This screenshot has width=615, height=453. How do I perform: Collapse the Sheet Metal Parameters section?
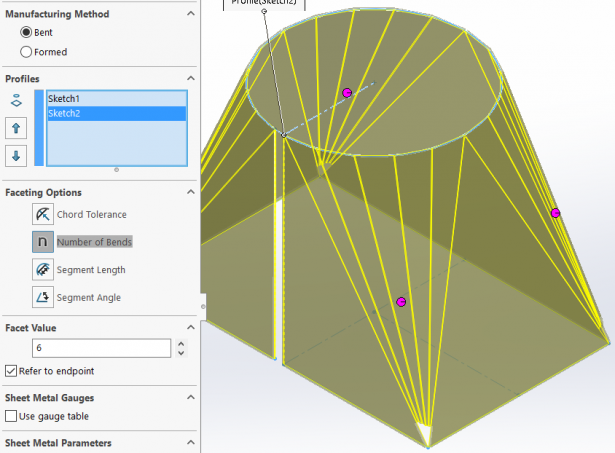pos(191,442)
